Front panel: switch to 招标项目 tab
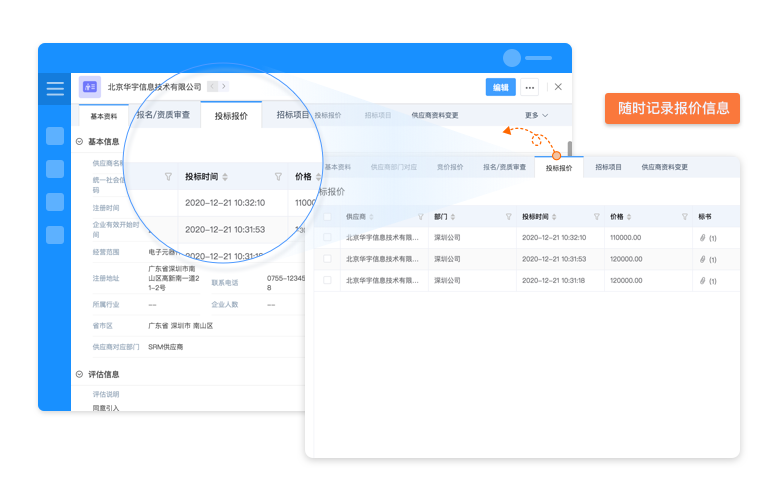The image size is (777, 500). point(608,167)
